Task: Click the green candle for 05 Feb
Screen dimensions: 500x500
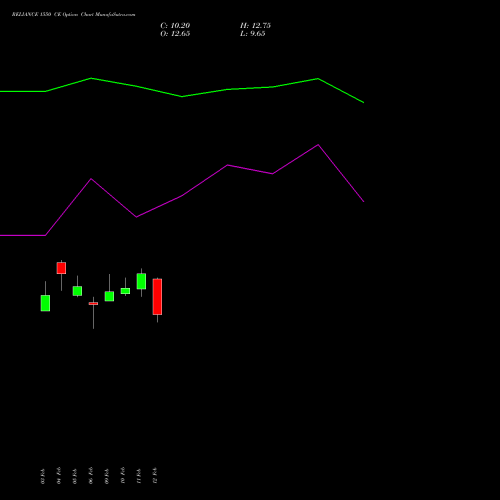Action: pyautogui.click(x=77, y=291)
